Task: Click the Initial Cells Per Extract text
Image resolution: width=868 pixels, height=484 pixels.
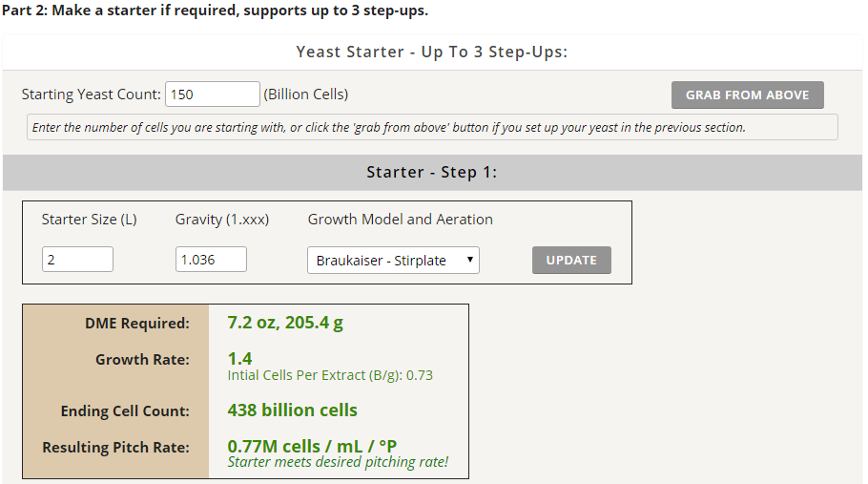Action: coord(330,375)
